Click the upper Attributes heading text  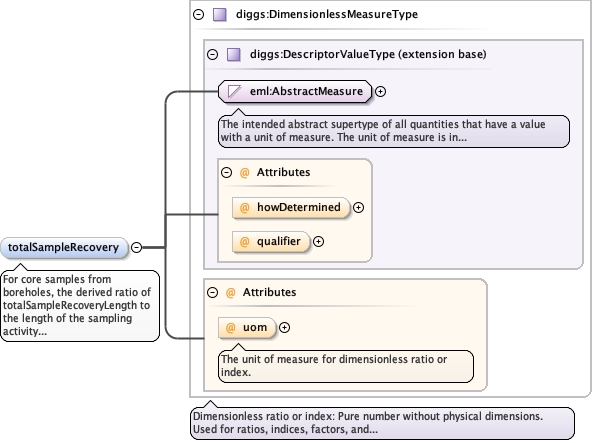click(x=284, y=173)
